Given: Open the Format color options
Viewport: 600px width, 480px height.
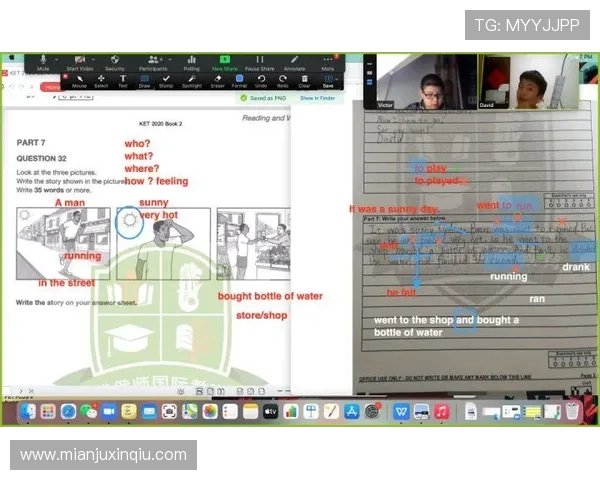Looking at the screenshot, I should click(240, 80).
